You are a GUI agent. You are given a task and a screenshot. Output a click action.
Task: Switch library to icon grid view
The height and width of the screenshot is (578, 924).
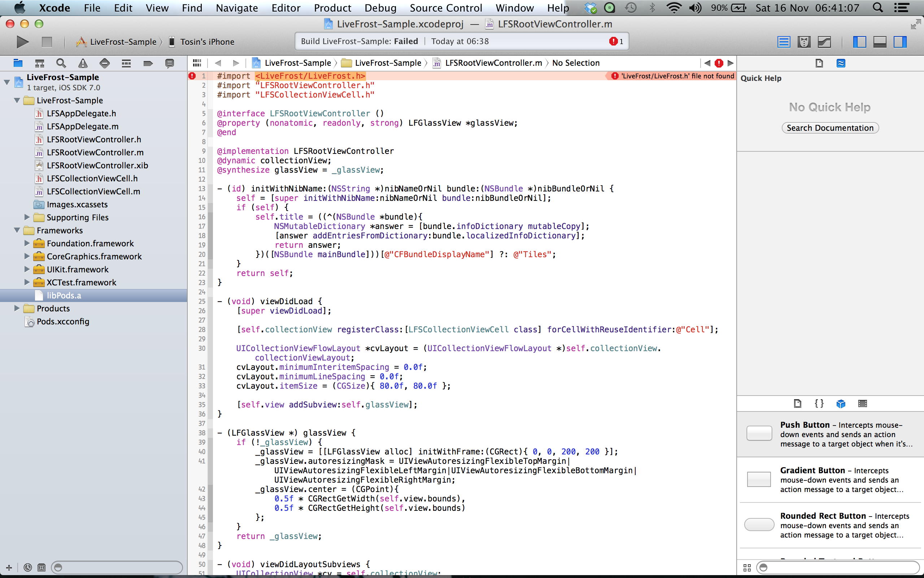click(x=747, y=567)
